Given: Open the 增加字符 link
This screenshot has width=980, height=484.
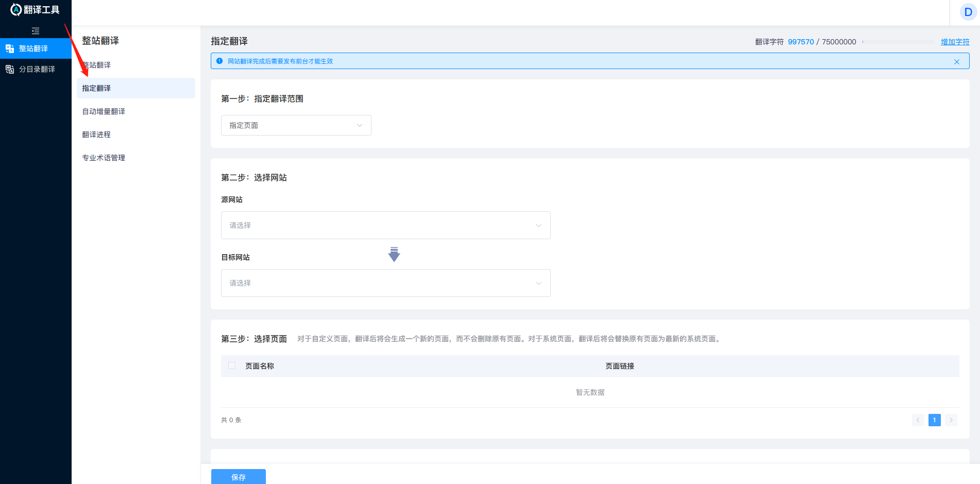Looking at the screenshot, I should (955, 42).
